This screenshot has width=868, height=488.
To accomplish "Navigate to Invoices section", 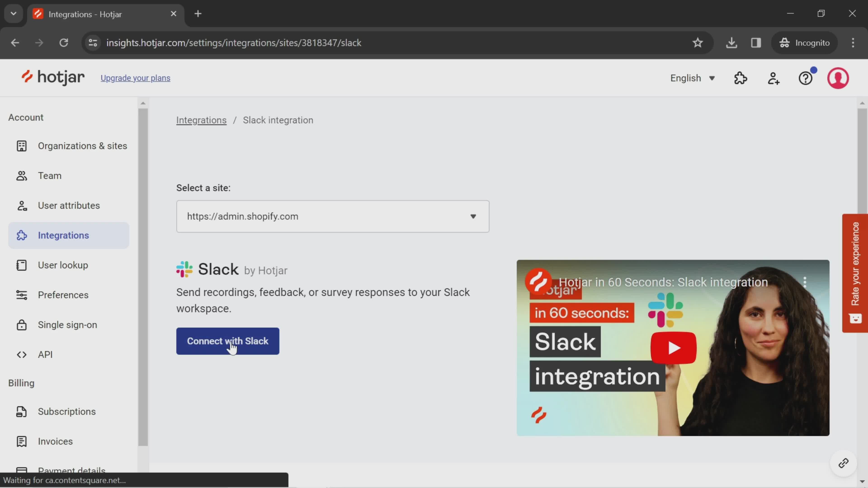I will click(x=55, y=441).
